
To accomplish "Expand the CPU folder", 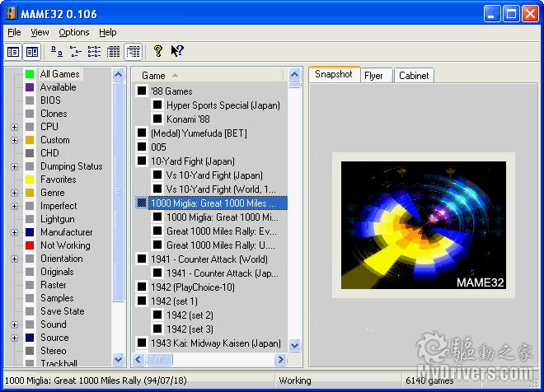I will (14, 127).
